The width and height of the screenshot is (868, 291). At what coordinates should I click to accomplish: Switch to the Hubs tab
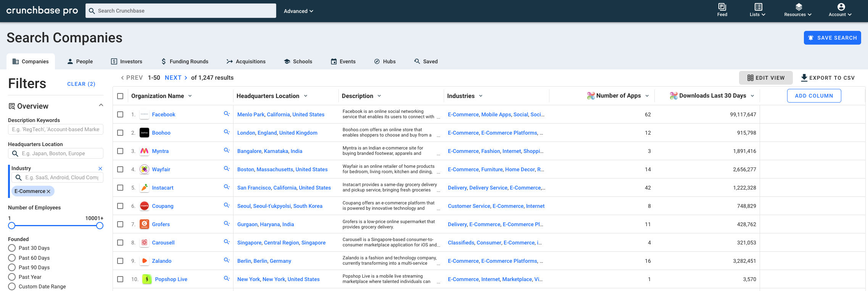tap(385, 61)
